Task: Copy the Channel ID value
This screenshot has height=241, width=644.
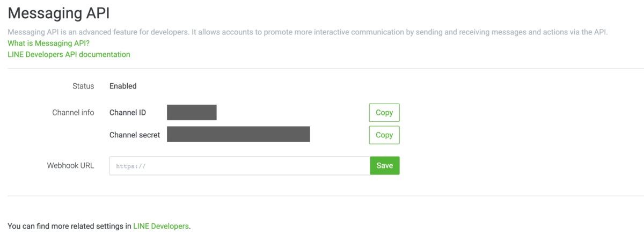Action: tap(384, 113)
